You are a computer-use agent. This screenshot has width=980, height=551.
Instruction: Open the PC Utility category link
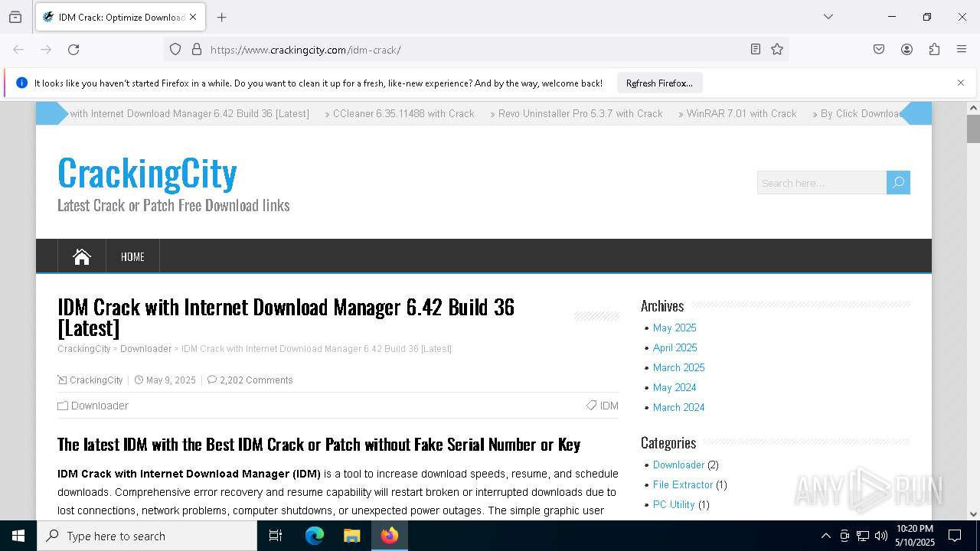click(x=674, y=504)
